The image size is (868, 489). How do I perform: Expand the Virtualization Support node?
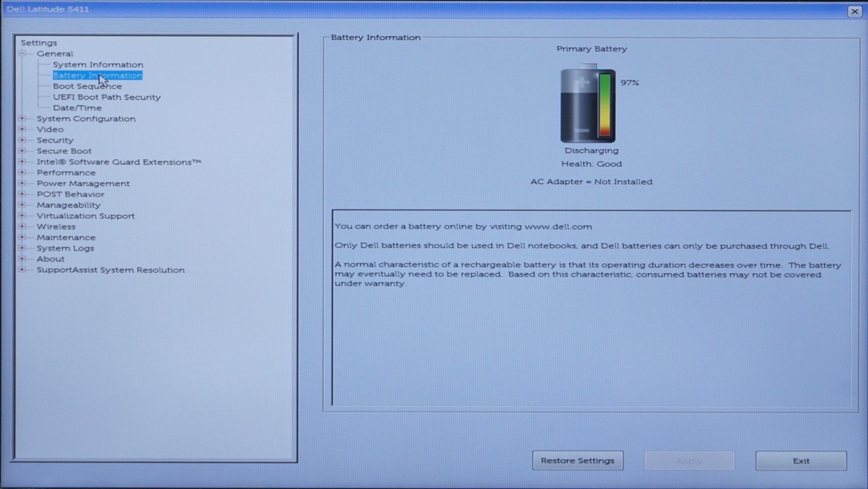[x=22, y=215]
